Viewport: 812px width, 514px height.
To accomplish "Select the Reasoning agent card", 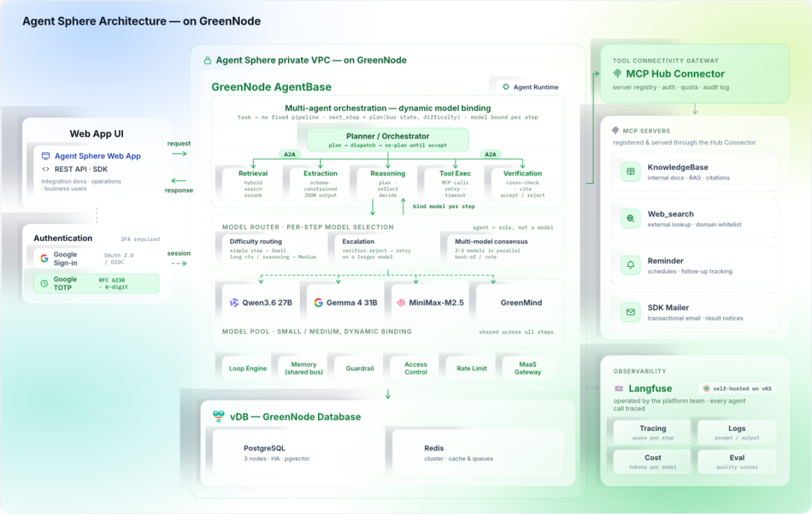I will [388, 184].
